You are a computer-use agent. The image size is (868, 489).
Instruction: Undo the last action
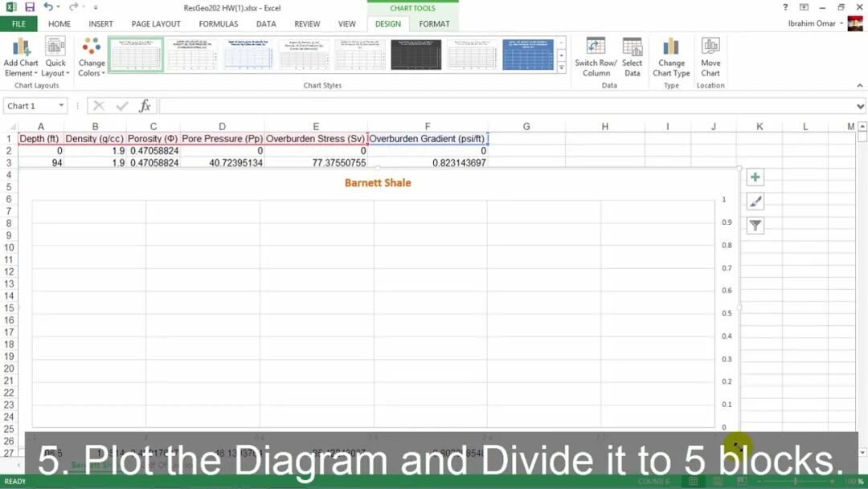[x=48, y=7]
